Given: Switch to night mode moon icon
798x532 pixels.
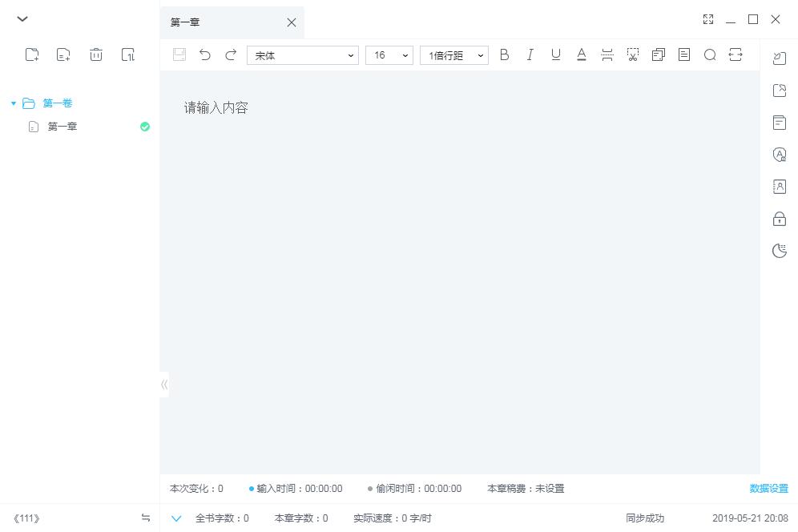Looking at the screenshot, I should click(779, 251).
